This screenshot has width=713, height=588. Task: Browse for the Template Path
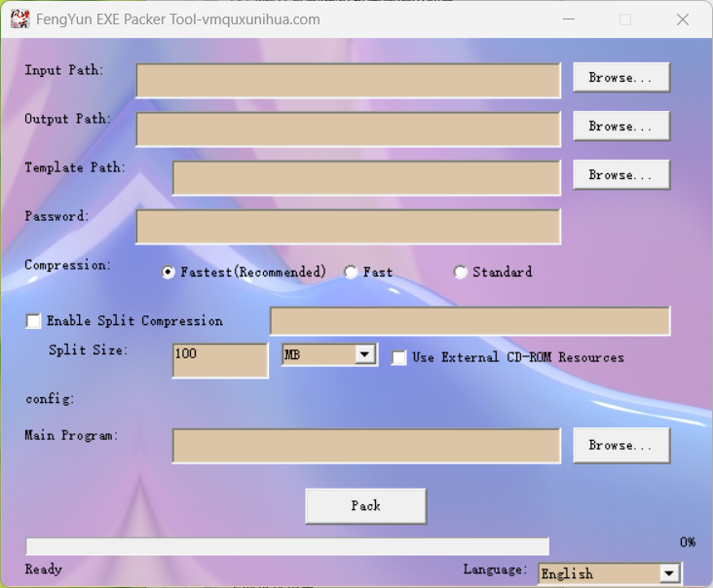point(620,175)
